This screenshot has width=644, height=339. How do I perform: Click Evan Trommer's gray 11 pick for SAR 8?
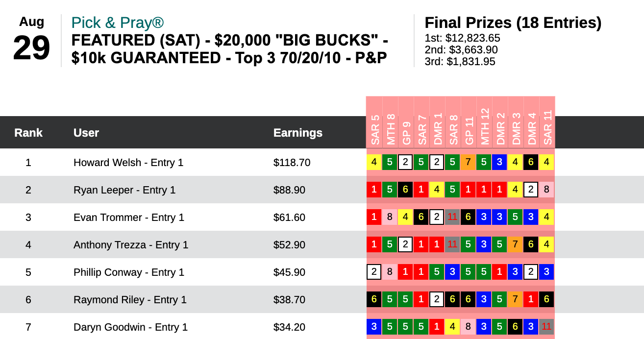tap(453, 218)
